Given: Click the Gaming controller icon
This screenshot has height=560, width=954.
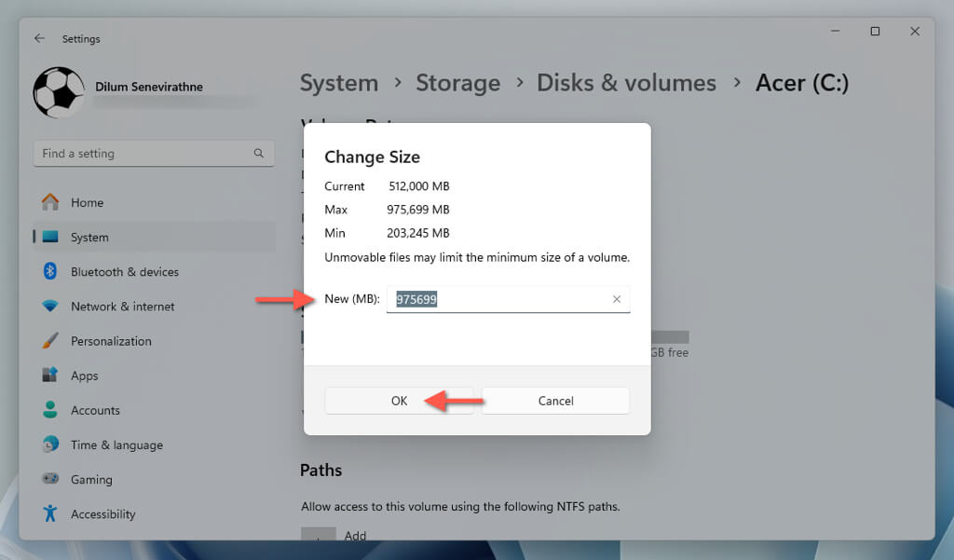Looking at the screenshot, I should tap(50, 479).
